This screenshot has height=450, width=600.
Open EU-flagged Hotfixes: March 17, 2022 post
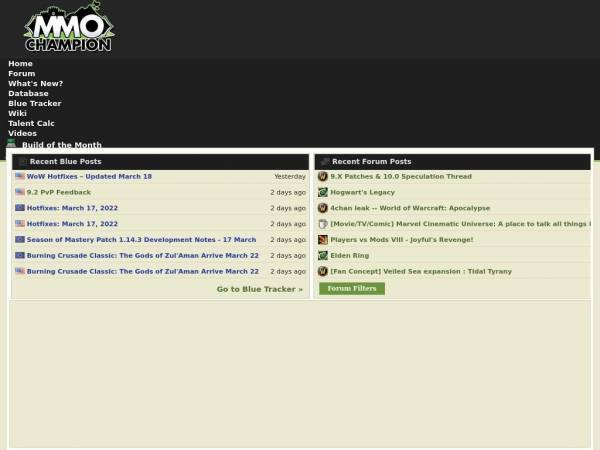coord(72,208)
